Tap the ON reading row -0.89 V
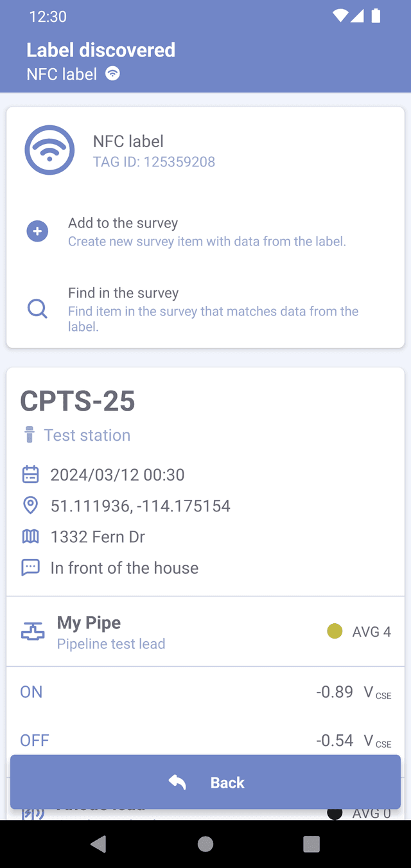 pos(205,692)
